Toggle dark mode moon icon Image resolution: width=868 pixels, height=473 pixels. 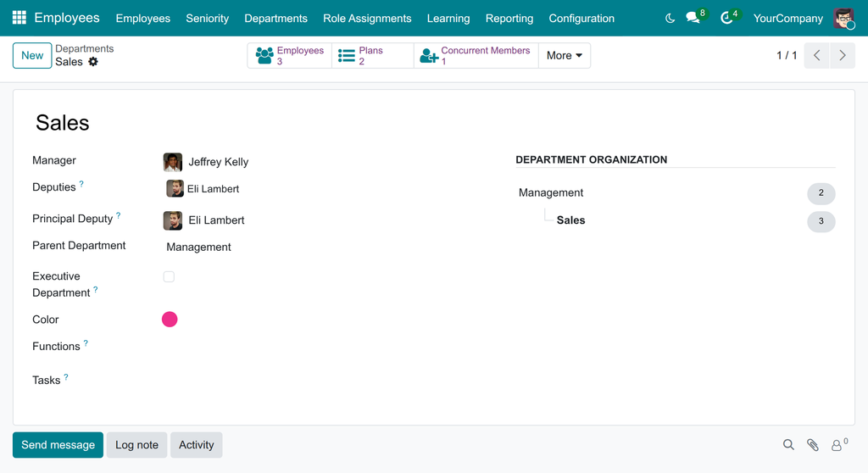coord(670,19)
